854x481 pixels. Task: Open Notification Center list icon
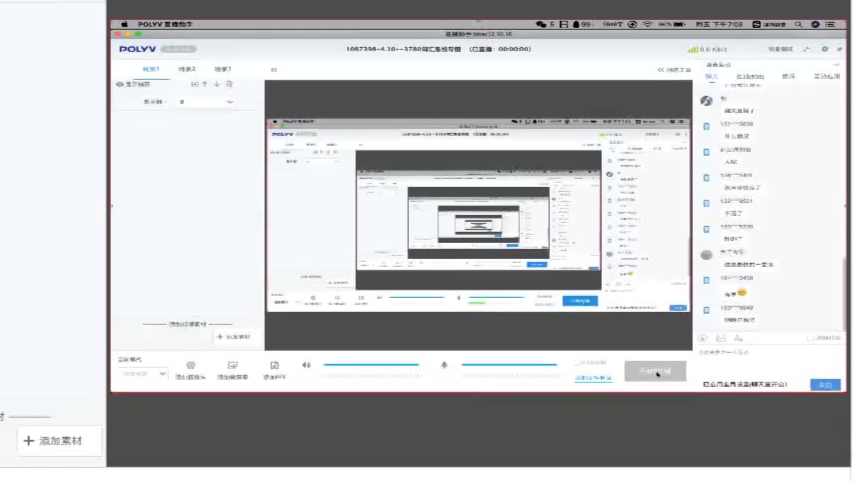830,25
